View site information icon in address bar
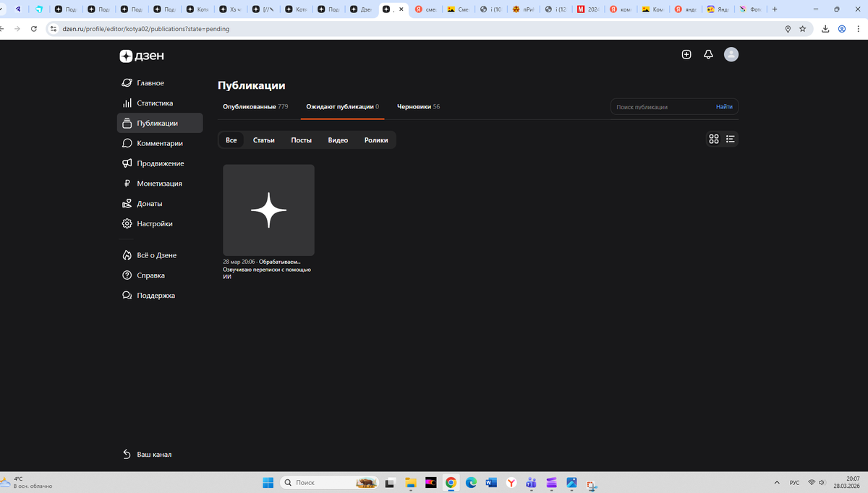Screen dimensions: 868x493 click(52, 29)
